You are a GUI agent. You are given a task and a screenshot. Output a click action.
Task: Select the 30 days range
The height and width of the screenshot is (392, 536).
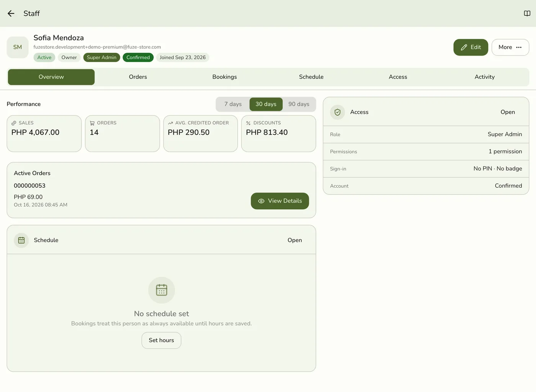[x=266, y=104]
